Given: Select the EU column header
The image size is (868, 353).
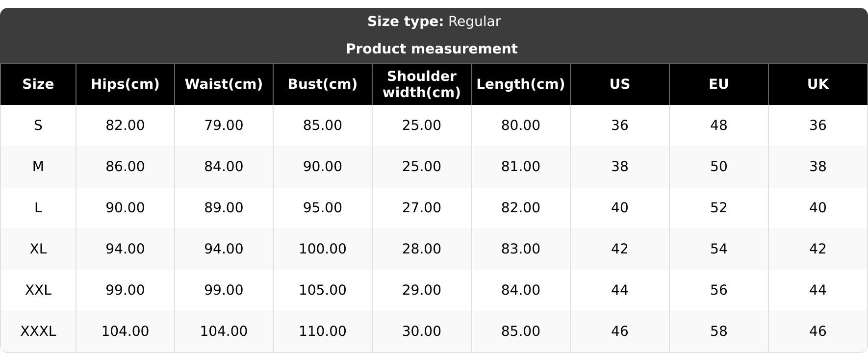Looking at the screenshot, I should [718, 84].
